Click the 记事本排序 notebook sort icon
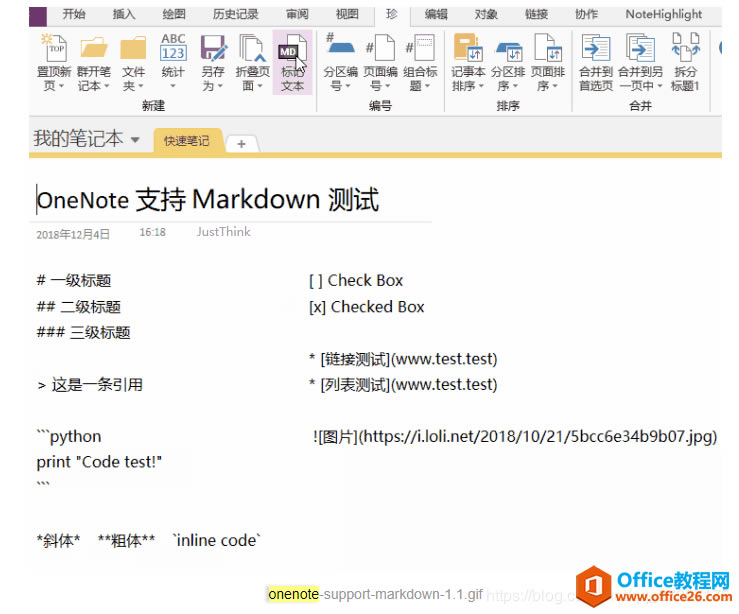739x614 pixels. 468,47
